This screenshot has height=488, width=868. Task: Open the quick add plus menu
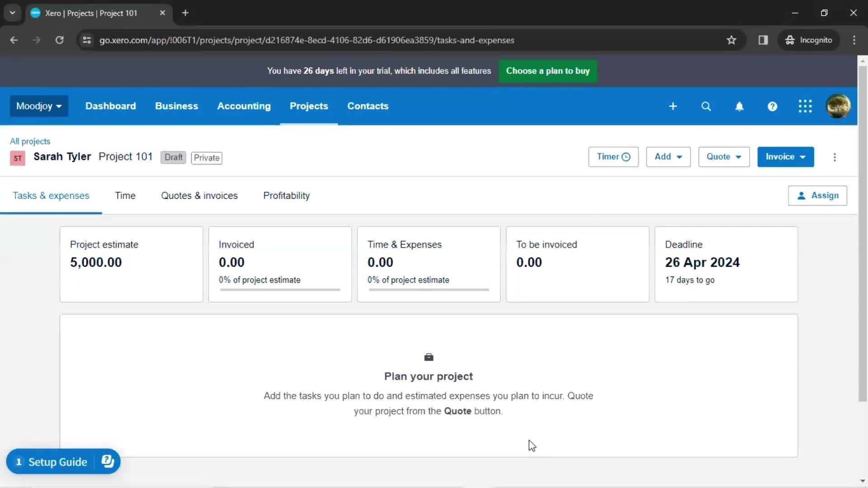pyautogui.click(x=673, y=106)
